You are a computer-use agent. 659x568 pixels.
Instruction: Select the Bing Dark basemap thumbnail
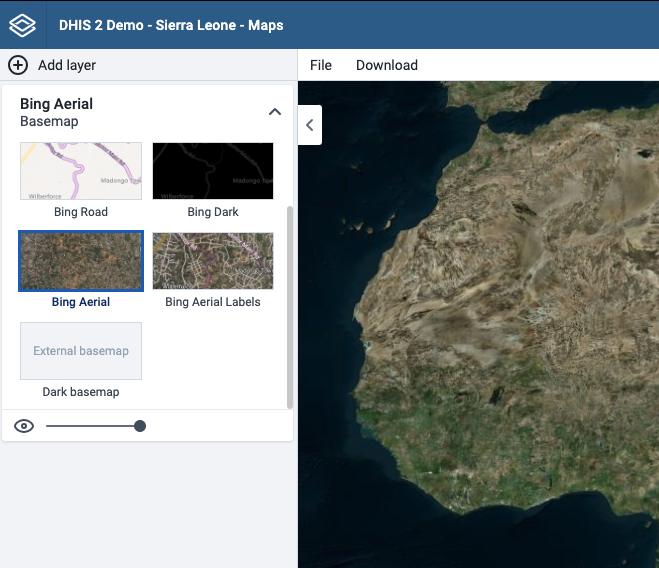pyautogui.click(x=213, y=171)
